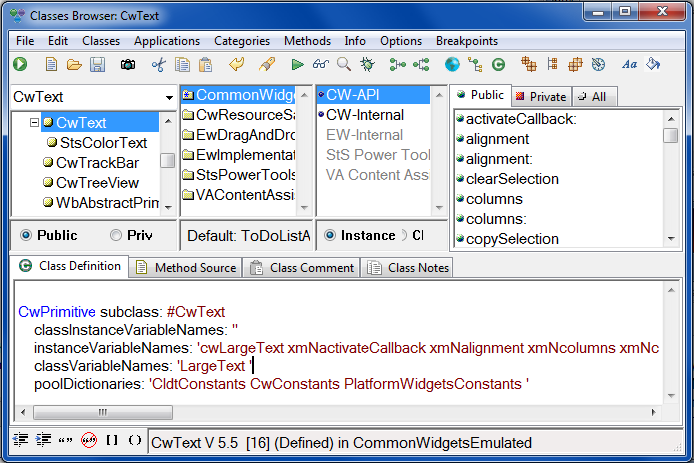694x463 pixels.
Task: Click the blue globe toolbar icon
Action: 452,65
